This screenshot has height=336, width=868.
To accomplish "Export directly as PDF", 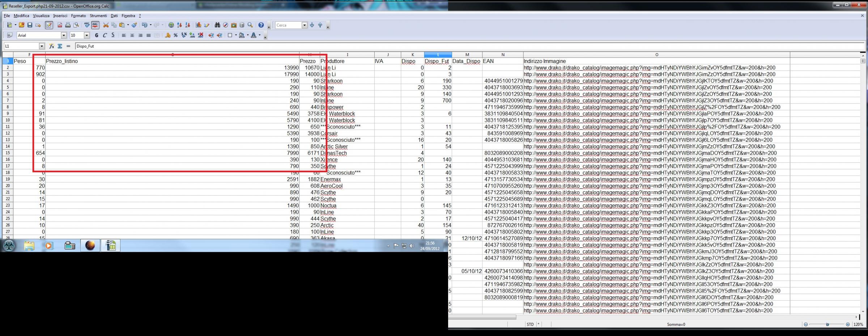I will pyautogui.click(x=60, y=25).
